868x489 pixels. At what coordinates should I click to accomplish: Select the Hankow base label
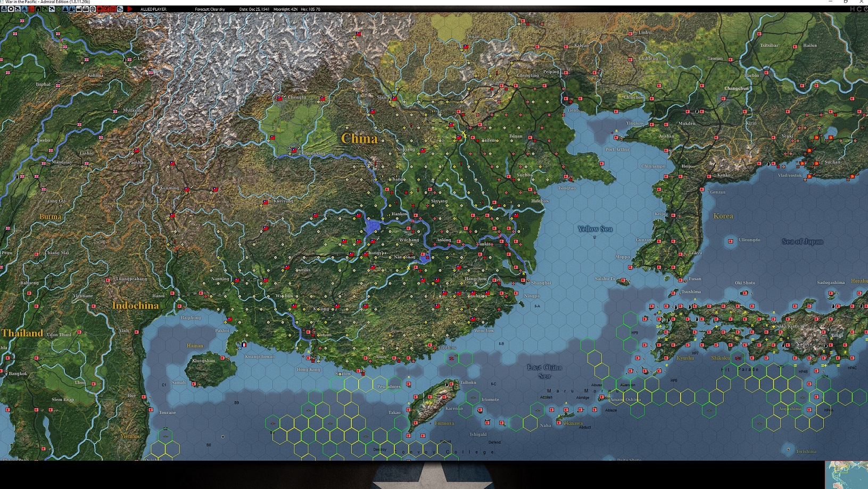click(400, 214)
